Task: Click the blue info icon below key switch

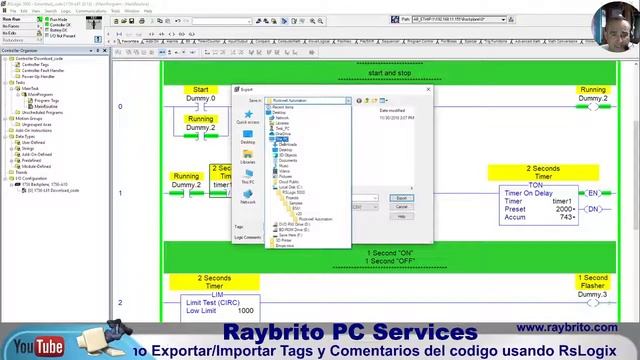Action: pyautogui.click(x=98, y=39)
